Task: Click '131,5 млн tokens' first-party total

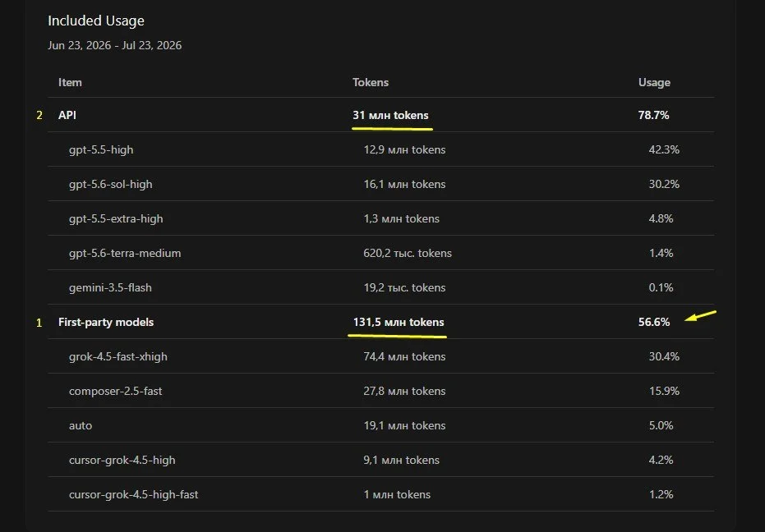Action: pos(399,323)
